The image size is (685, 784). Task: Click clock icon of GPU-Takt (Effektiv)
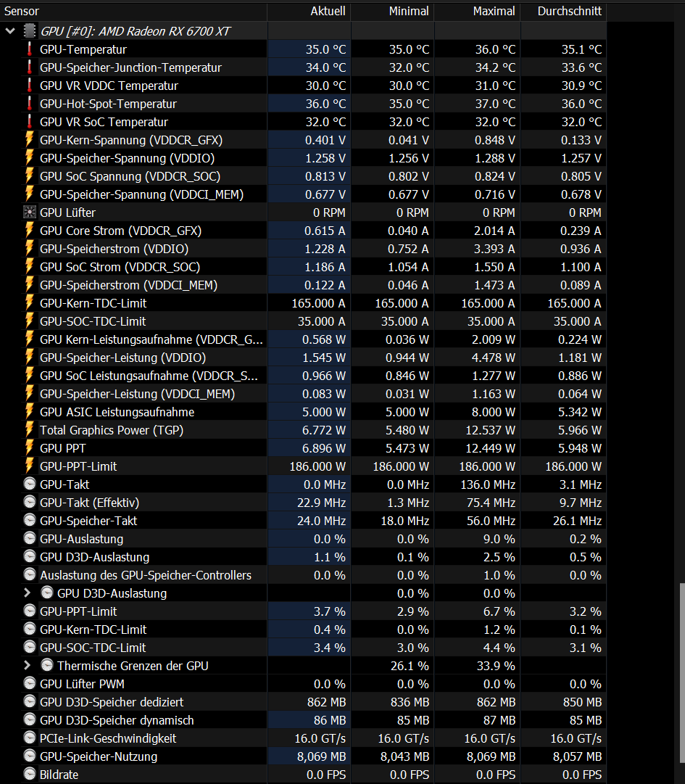click(x=30, y=502)
